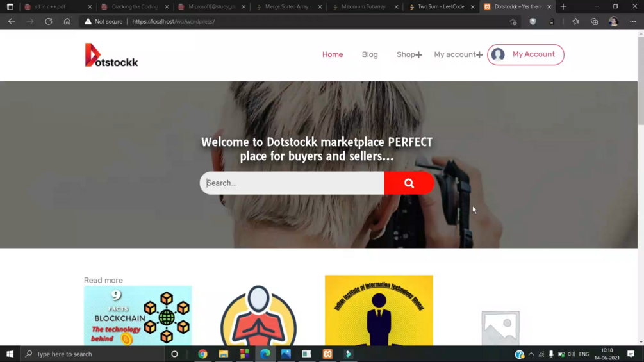Click the Dotstockk logo
This screenshot has width=644, height=362.
[x=111, y=55]
